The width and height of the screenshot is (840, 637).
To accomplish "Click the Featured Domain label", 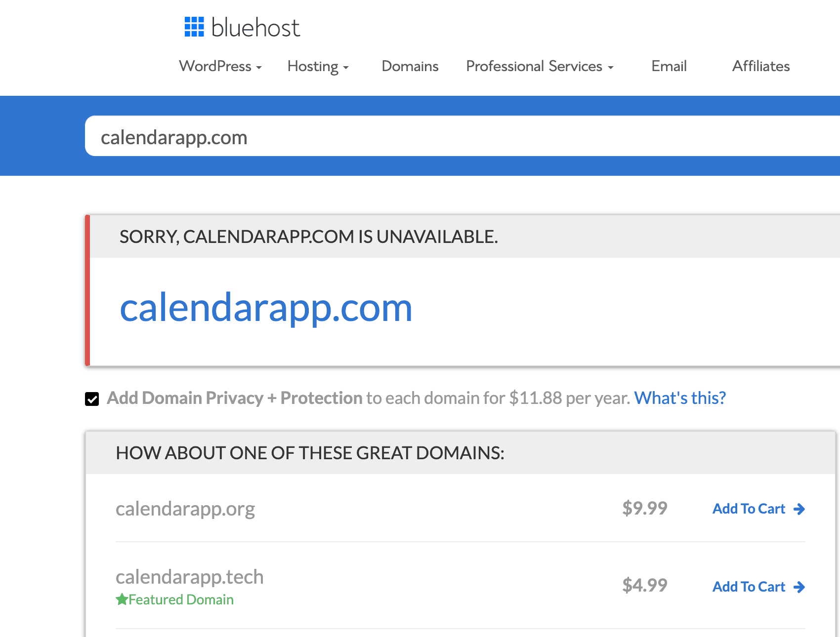I will pyautogui.click(x=180, y=599).
